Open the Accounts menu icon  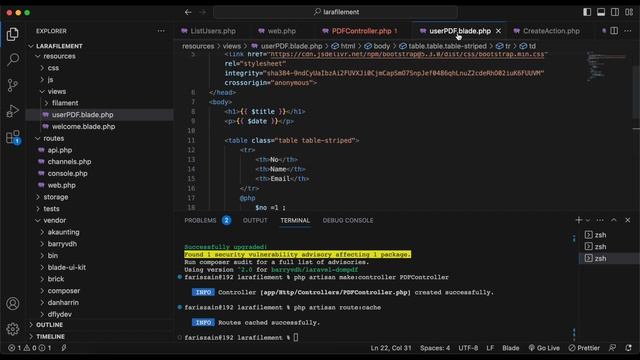(x=13, y=304)
